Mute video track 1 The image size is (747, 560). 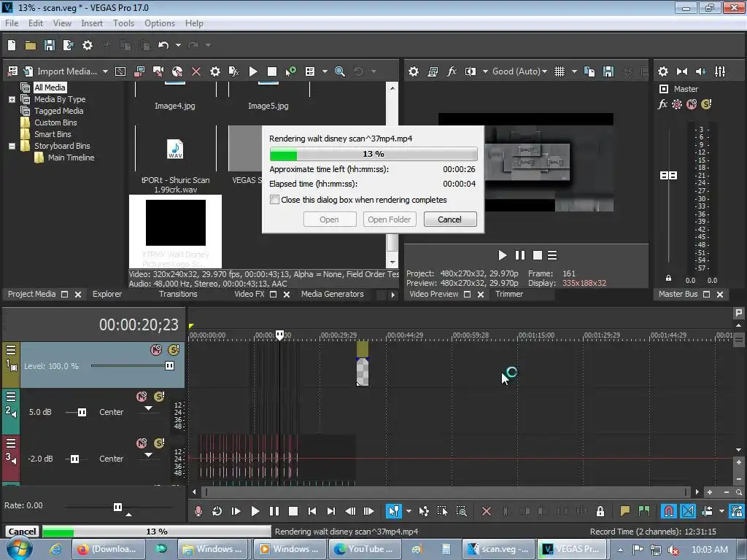pyautogui.click(x=156, y=350)
